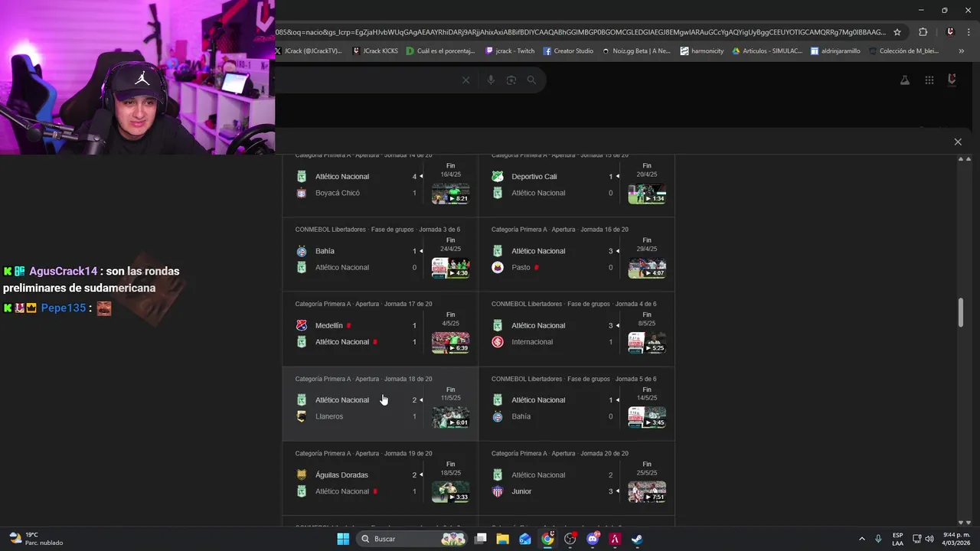
Task: Click the browser address bar URL
Action: (x=580, y=32)
